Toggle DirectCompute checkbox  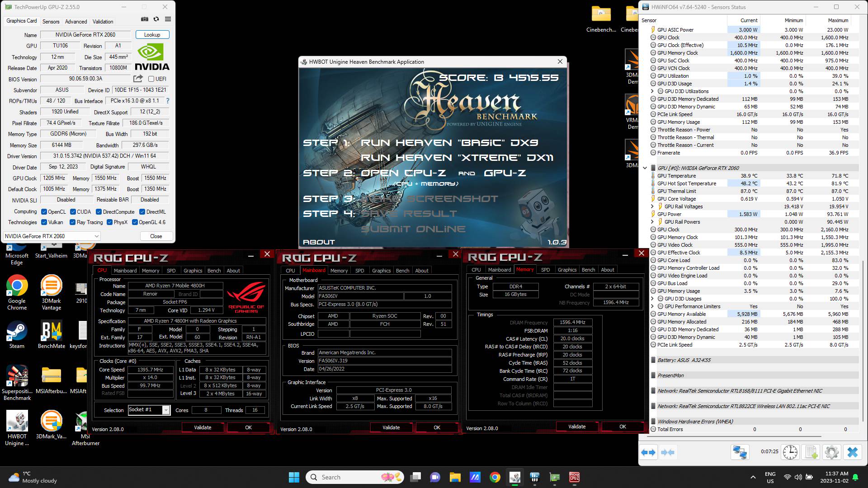point(99,212)
